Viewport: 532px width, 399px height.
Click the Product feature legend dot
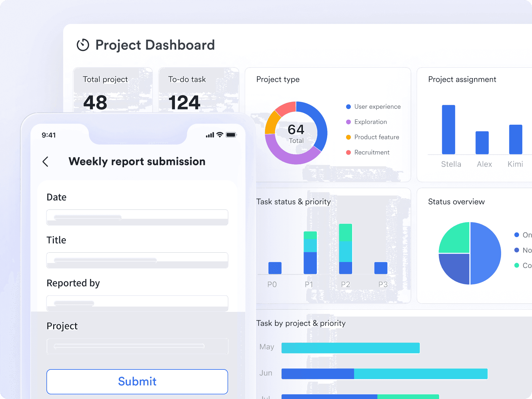[x=348, y=137]
